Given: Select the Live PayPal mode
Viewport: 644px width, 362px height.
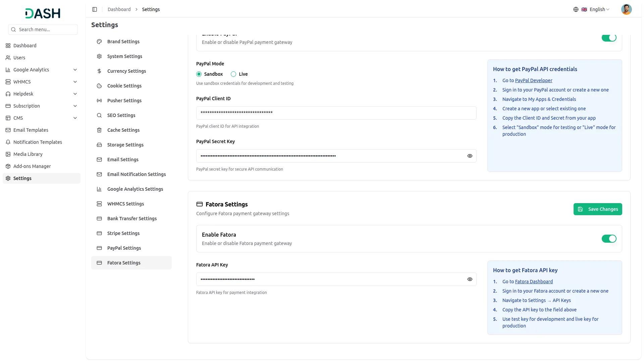Looking at the screenshot, I should (x=233, y=74).
